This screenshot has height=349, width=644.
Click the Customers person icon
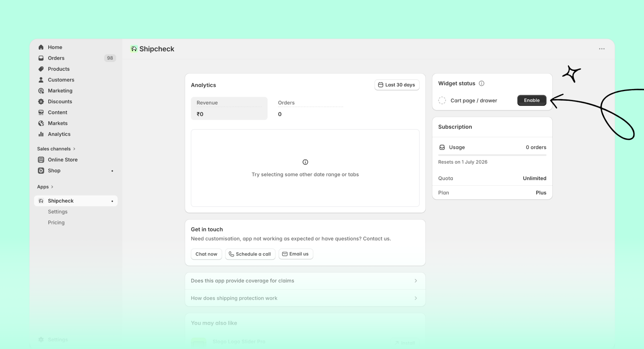click(x=41, y=80)
